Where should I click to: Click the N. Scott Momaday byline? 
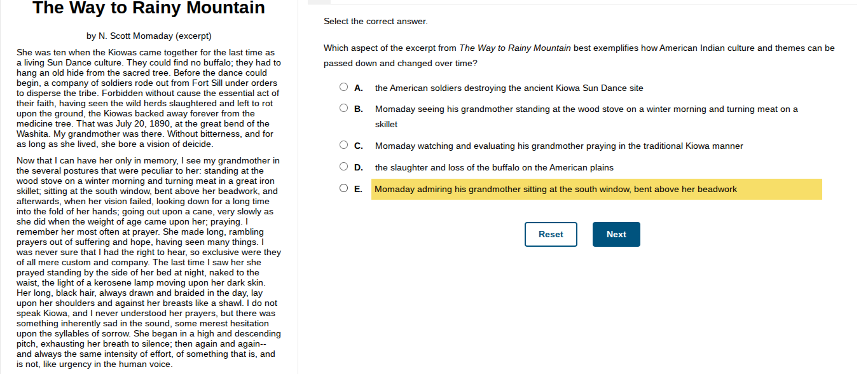149,36
